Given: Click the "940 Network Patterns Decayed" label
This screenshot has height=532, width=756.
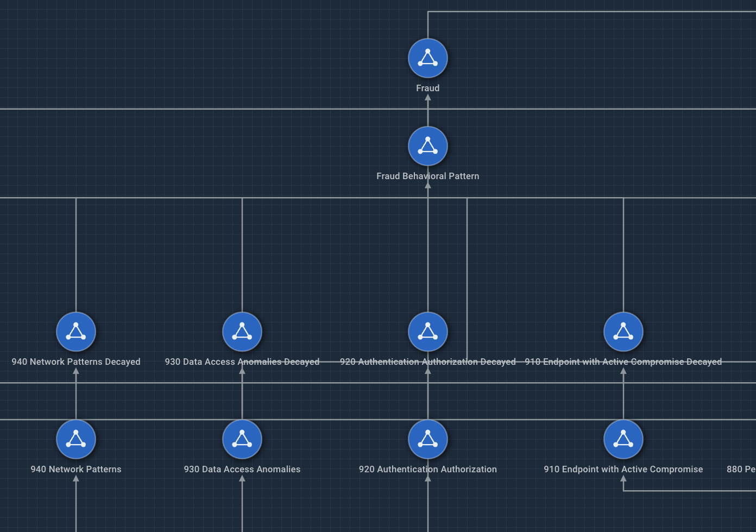Looking at the screenshot, I should pyautogui.click(x=76, y=362).
